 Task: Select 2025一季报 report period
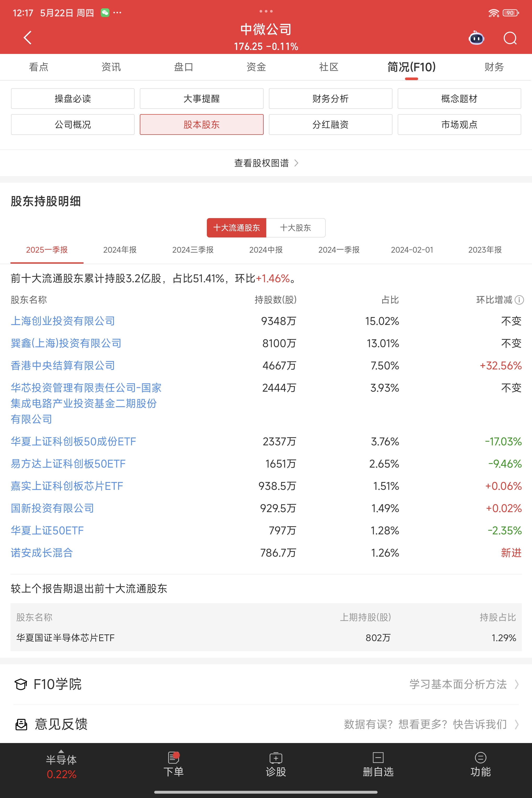(x=47, y=250)
